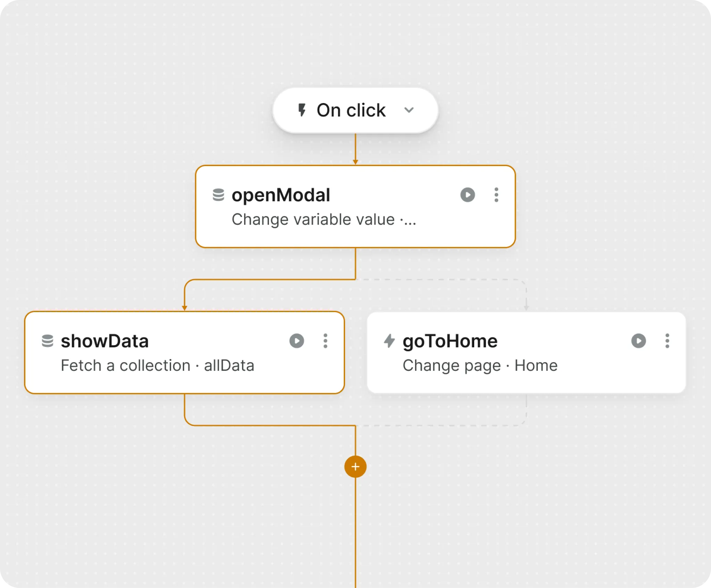Run the showData action with play icon
Viewport: 711px width, 588px height.
pos(296,341)
